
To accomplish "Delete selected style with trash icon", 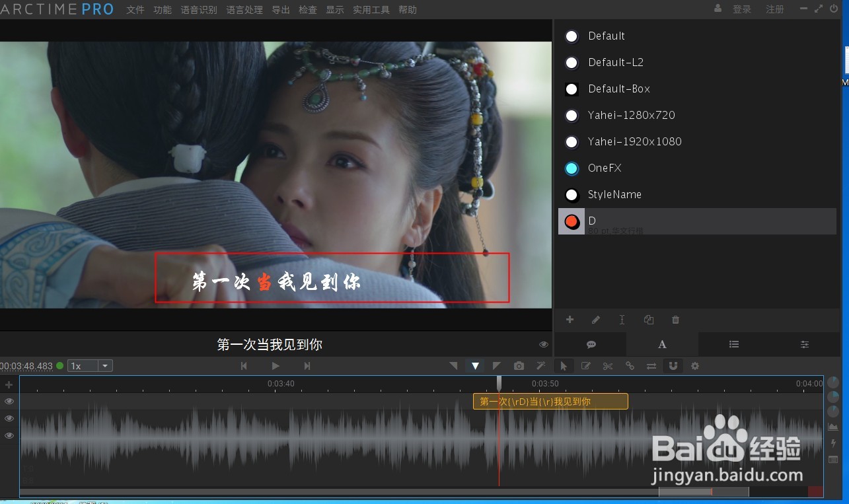I will coord(675,319).
